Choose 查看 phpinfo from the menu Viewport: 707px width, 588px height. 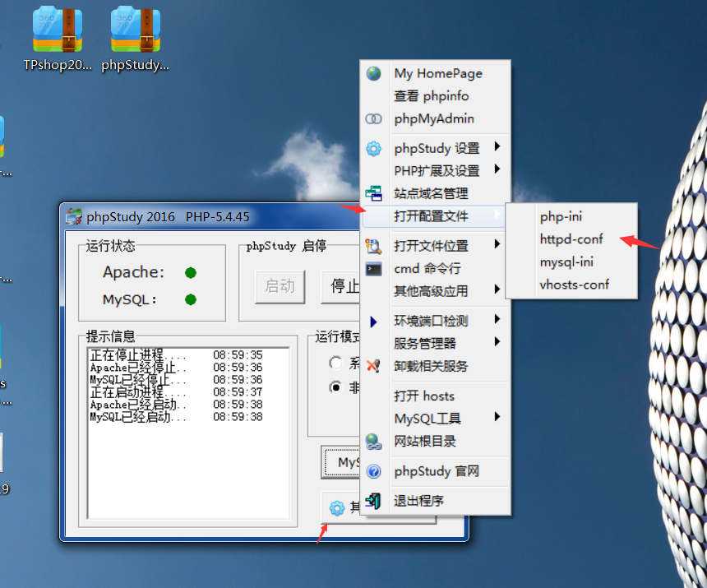pos(436,95)
